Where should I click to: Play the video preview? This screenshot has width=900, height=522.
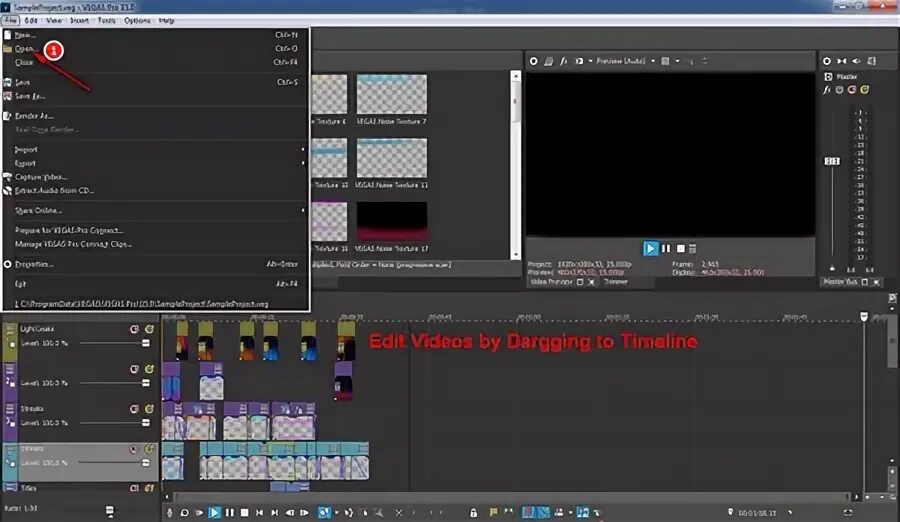[x=650, y=249]
